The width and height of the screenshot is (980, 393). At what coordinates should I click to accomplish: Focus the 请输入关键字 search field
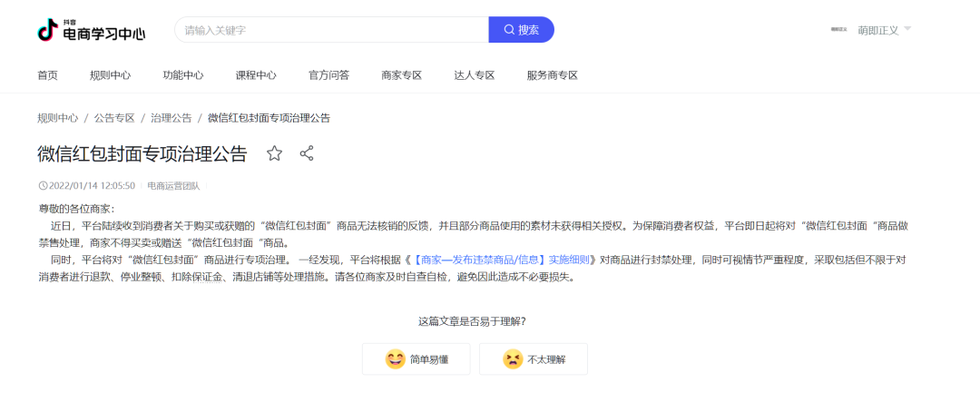[x=331, y=29]
